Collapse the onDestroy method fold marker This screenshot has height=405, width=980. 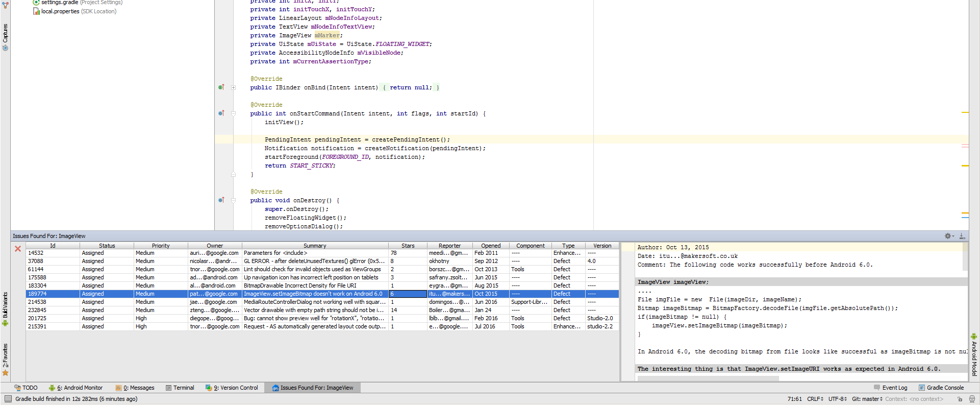tap(233, 200)
